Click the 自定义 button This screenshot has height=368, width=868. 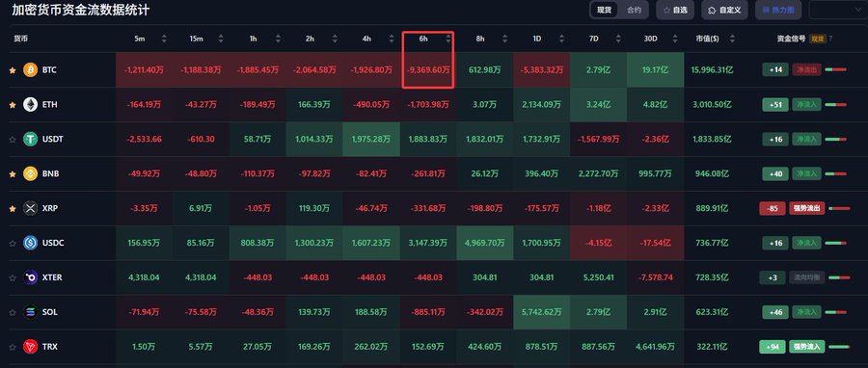724,10
